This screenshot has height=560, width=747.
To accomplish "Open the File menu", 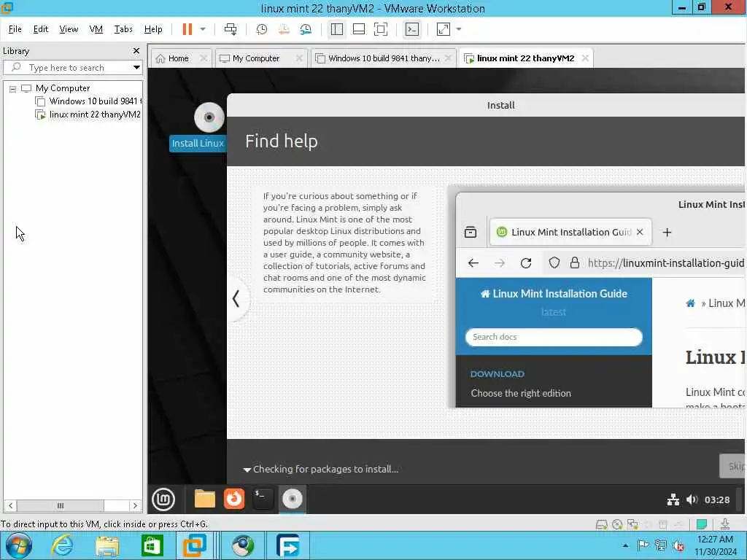I will coord(15,29).
